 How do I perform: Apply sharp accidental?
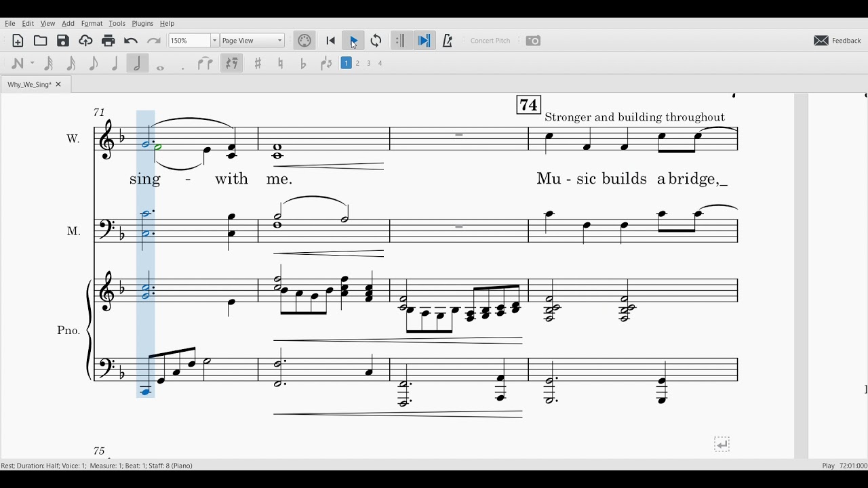click(x=258, y=64)
